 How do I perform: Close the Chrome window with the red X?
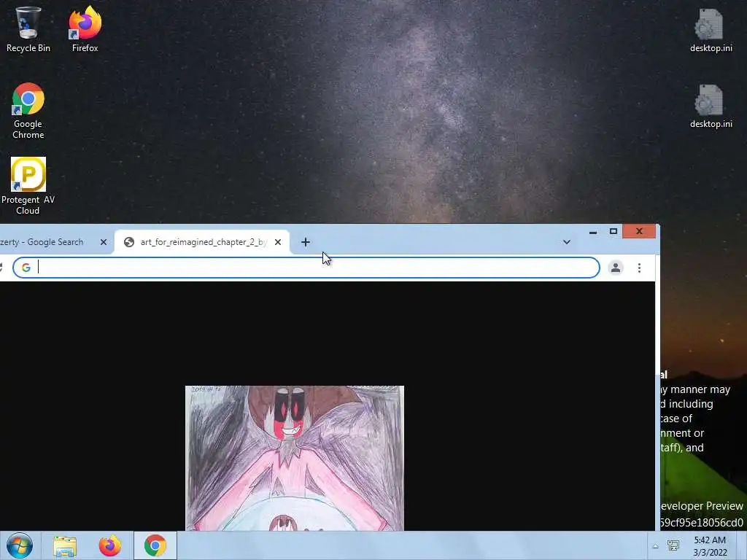coord(639,231)
